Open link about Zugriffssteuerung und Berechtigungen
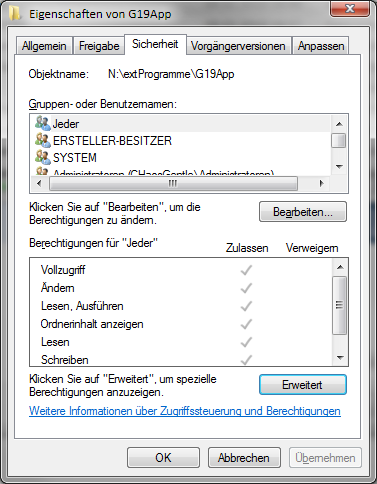The height and width of the screenshot is (484, 377). tap(185, 411)
